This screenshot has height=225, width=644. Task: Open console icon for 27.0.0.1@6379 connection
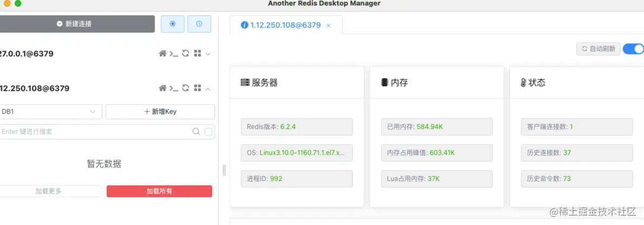tap(174, 54)
